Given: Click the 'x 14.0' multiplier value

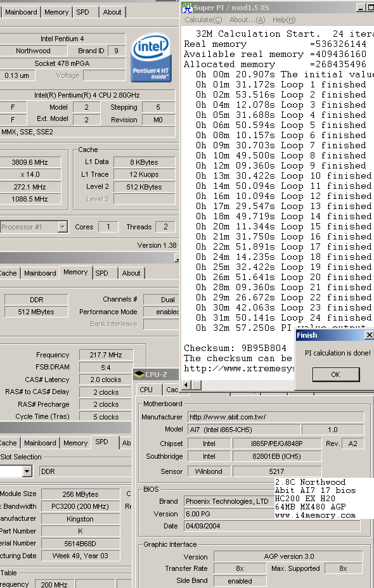Looking at the screenshot, I should click(x=30, y=174).
